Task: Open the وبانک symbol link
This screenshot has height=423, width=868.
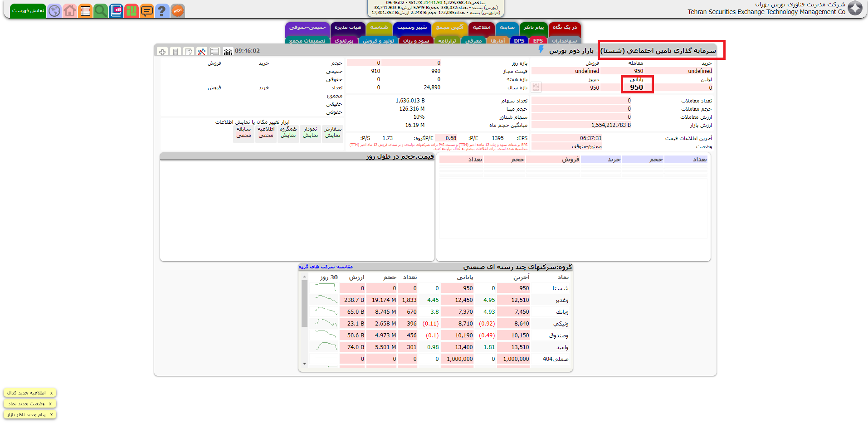Action: [562, 312]
